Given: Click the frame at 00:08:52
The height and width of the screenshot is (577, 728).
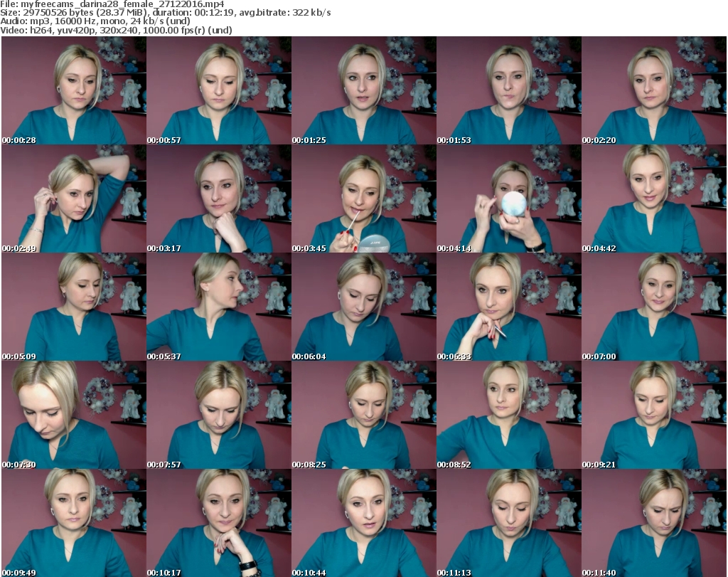Looking at the screenshot, I should tap(509, 415).
